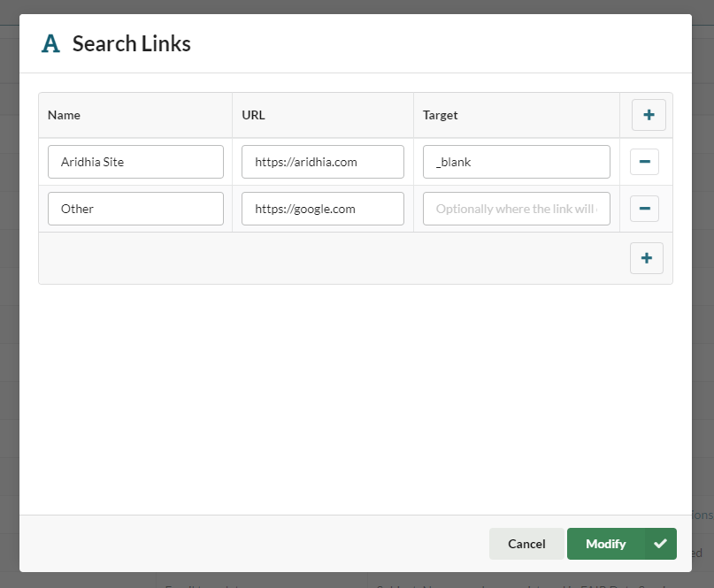Focus the 'Aridhia Site' name field
Viewport: 714px width, 588px height.
pyautogui.click(x=135, y=162)
